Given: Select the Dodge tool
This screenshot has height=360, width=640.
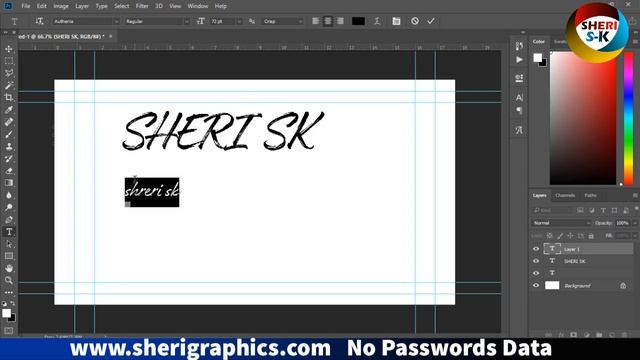Looking at the screenshot, I should pos(9,207).
